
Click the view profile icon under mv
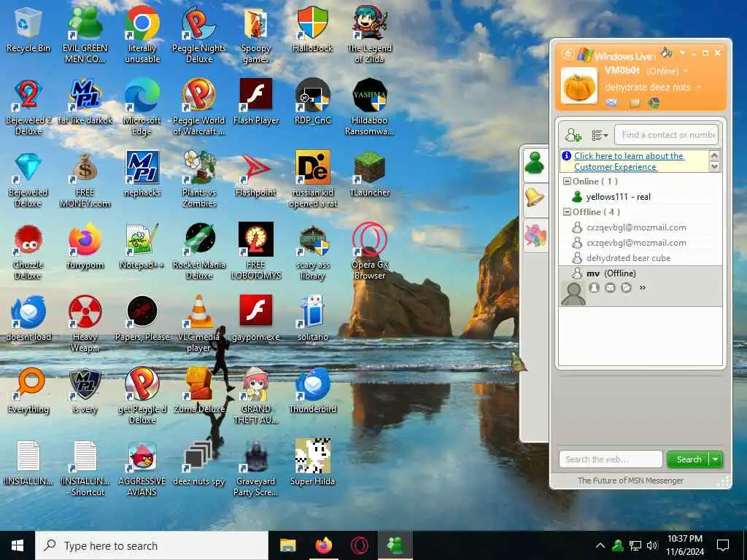(x=594, y=287)
